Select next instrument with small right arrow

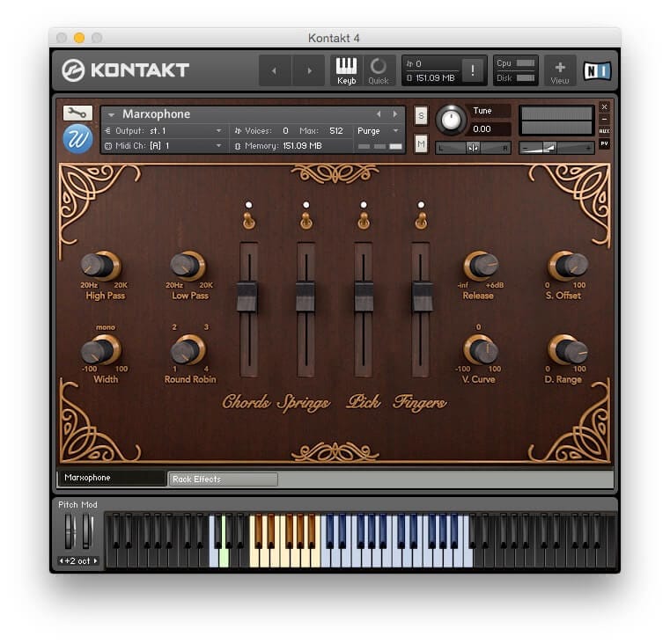click(x=395, y=114)
